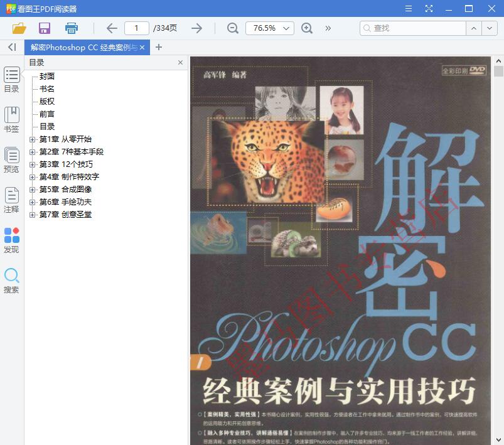
Task: Expand 第6章 手绘功夫 tree node
Action: [32, 202]
